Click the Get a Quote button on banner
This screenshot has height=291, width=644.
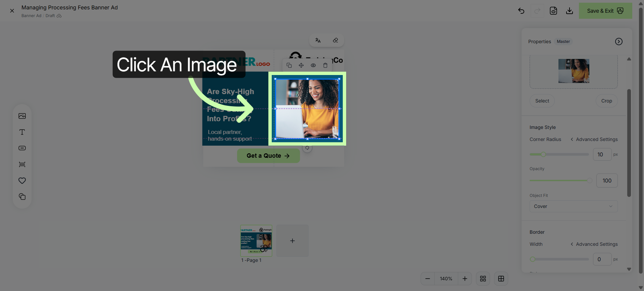click(x=268, y=156)
